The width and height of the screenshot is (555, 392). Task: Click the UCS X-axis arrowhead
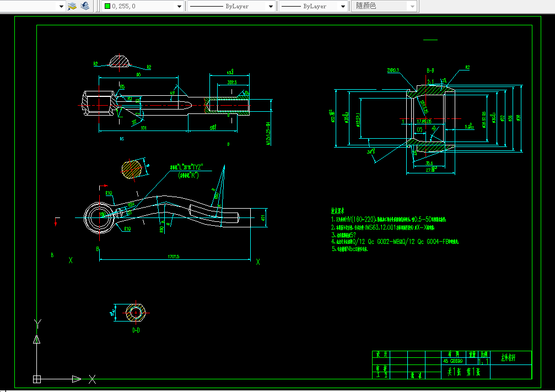[x=77, y=379]
